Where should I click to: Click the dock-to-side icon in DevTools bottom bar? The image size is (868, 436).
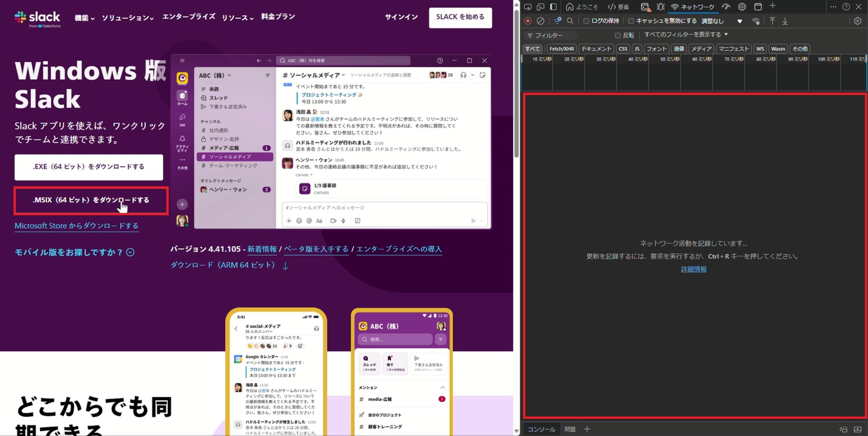pyautogui.click(x=844, y=429)
